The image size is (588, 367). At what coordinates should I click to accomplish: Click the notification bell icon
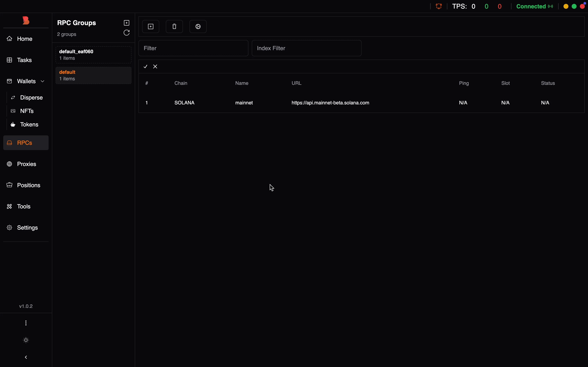point(439,6)
